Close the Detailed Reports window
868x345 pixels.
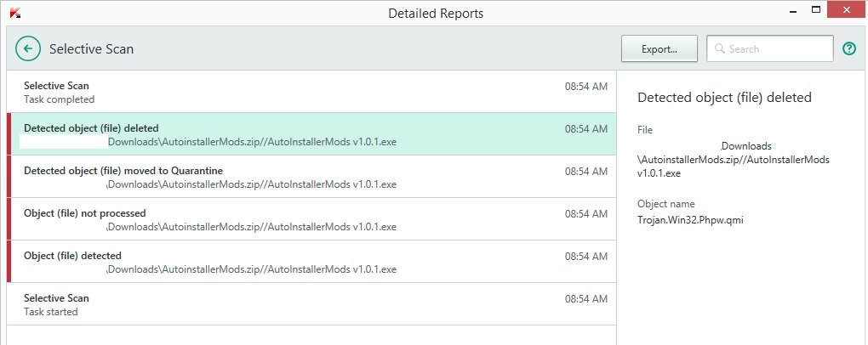pyautogui.click(x=847, y=9)
